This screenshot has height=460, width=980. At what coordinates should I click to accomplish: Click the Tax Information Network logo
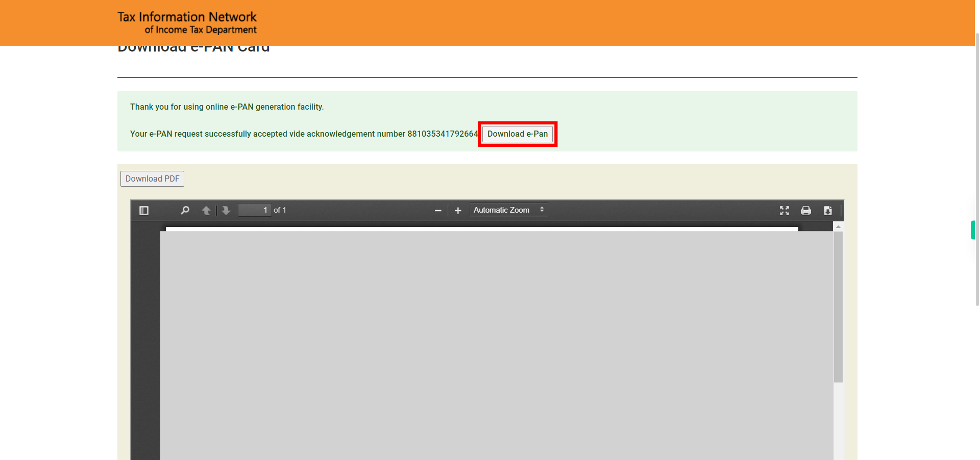(x=187, y=23)
